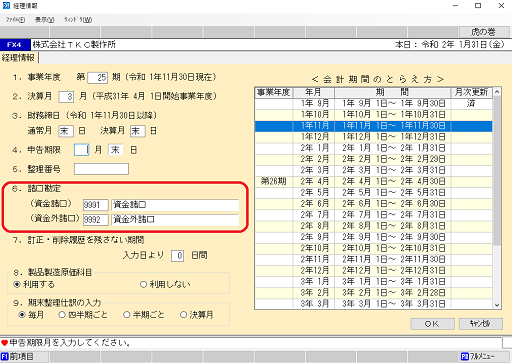This screenshot has height=363, width=512.
Task: Click the 通常月 closing day field
Action: coord(66,131)
